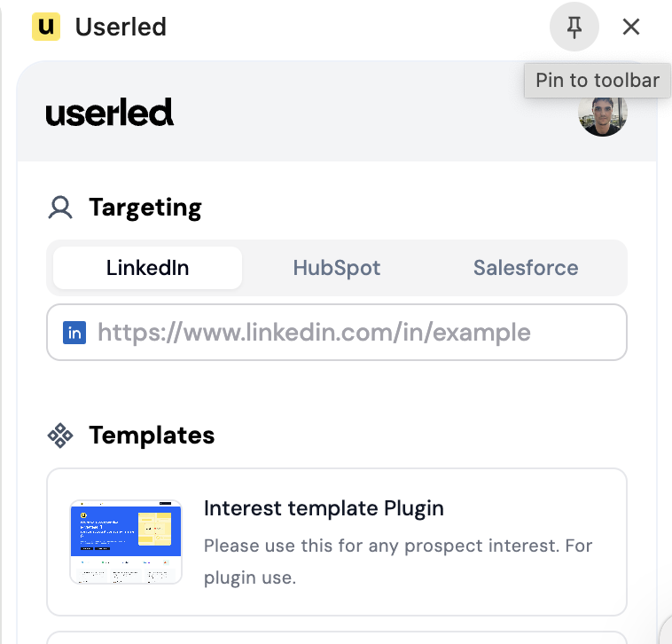Click the Templates diamond grid icon
This screenshot has width=672, height=644.
pos(60,436)
